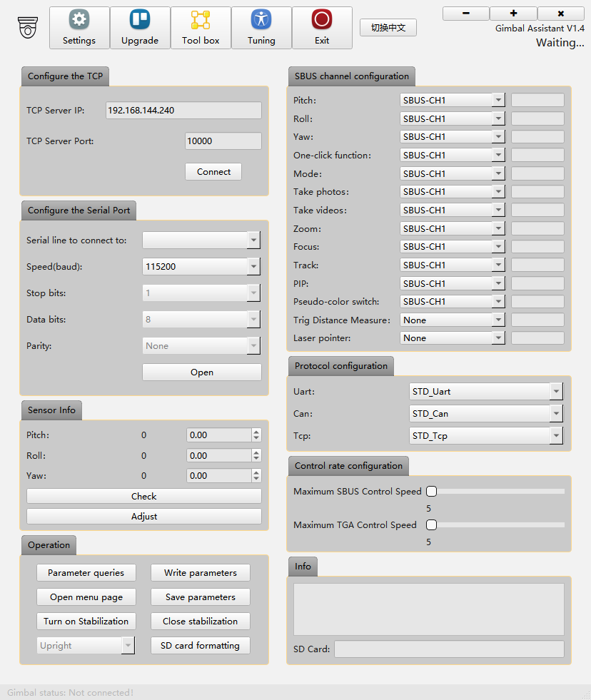Open the Upgrade toolbar icon
Viewport: 591px width, 700px height.
coord(140,21)
